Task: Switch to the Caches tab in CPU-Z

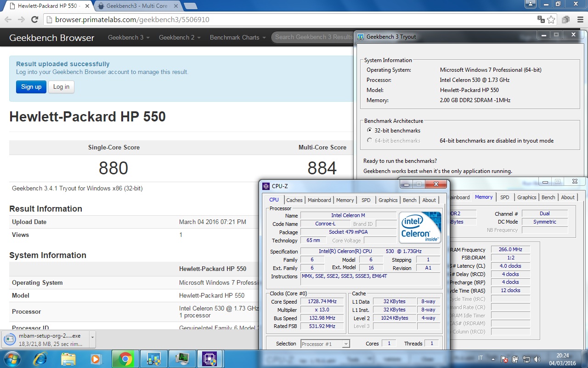Action: coord(294,200)
